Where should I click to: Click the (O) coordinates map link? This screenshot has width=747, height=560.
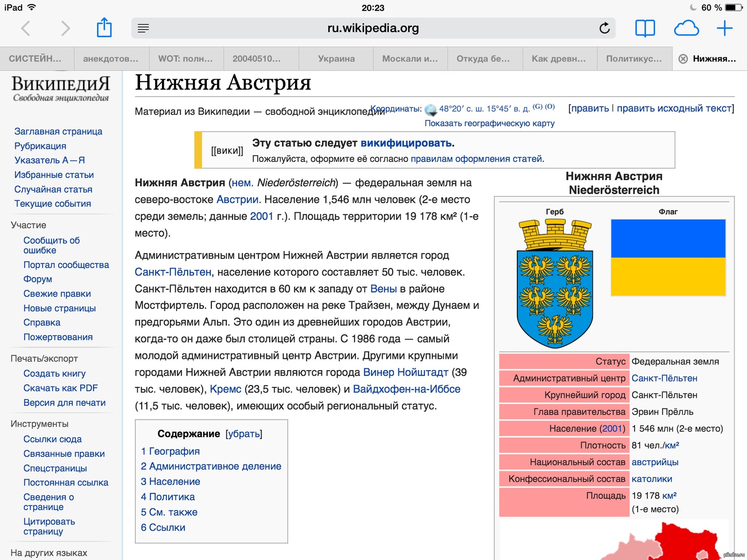pyautogui.click(x=550, y=107)
